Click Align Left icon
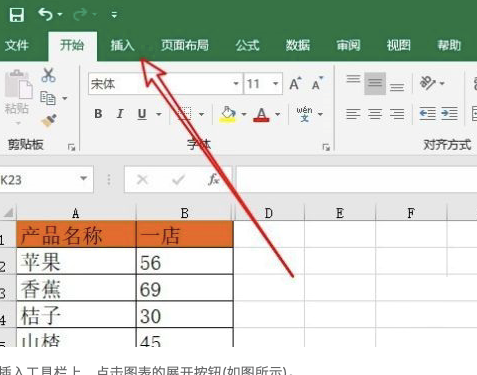This screenshot has height=375, width=477. coord(353,114)
